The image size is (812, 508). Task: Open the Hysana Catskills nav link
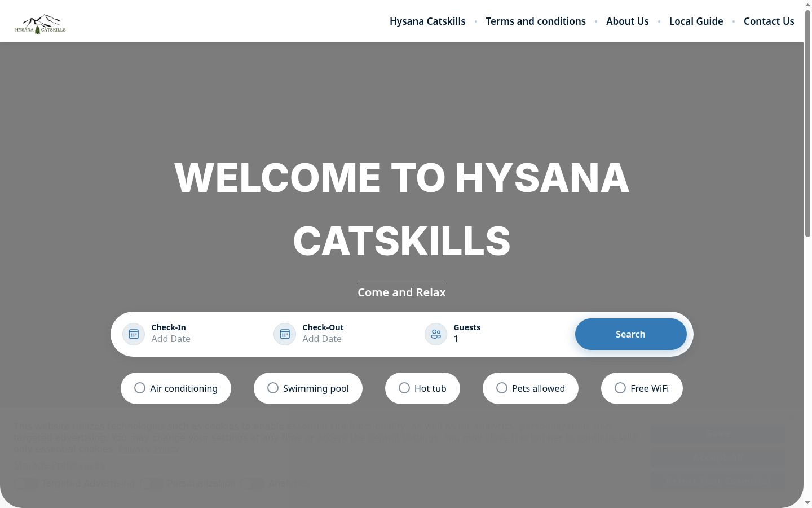pos(427,21)
